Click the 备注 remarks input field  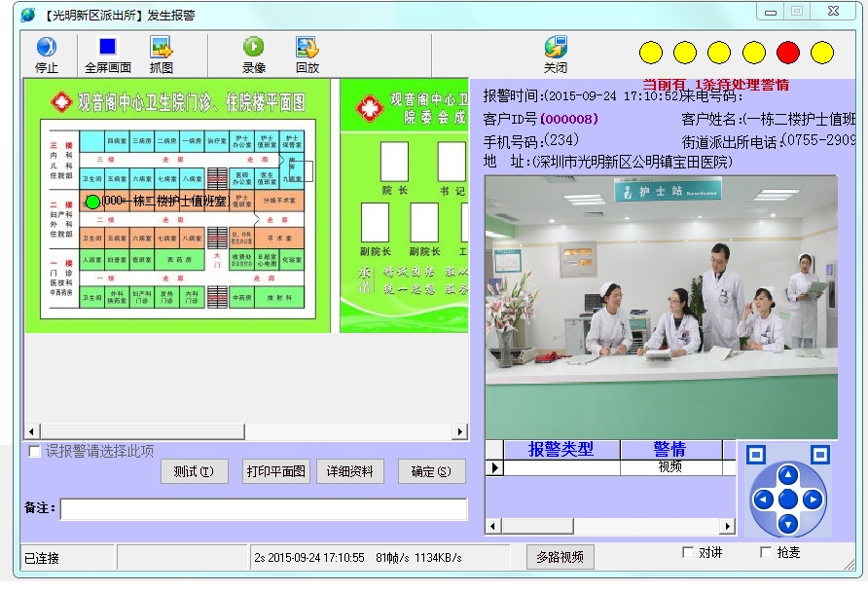click(x=264, y=509)
